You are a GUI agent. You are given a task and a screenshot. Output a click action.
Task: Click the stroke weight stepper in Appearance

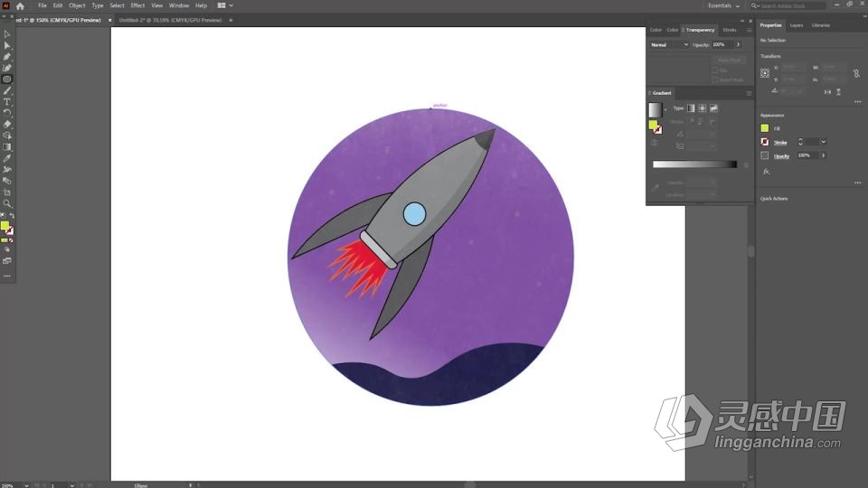[x=800, y=142]
